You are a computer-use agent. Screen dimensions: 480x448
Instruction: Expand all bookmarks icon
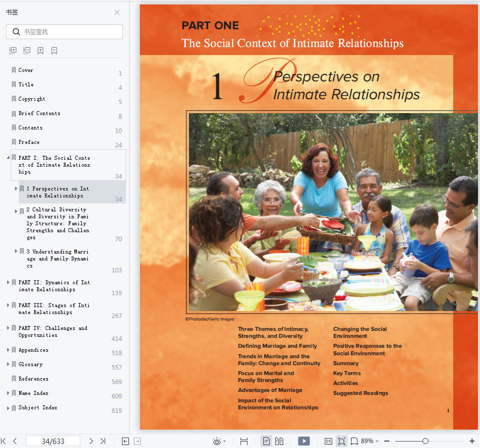click(13, 51)
